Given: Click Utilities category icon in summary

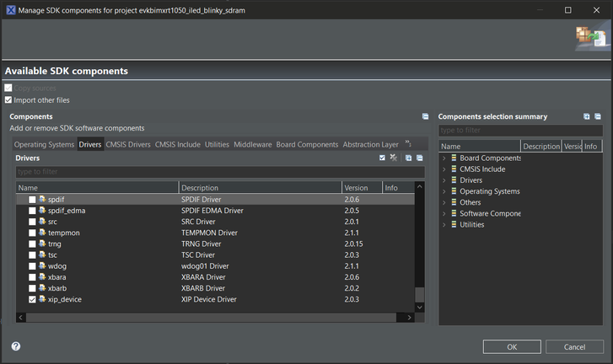Looking at the screenshot, I should 454,224.
